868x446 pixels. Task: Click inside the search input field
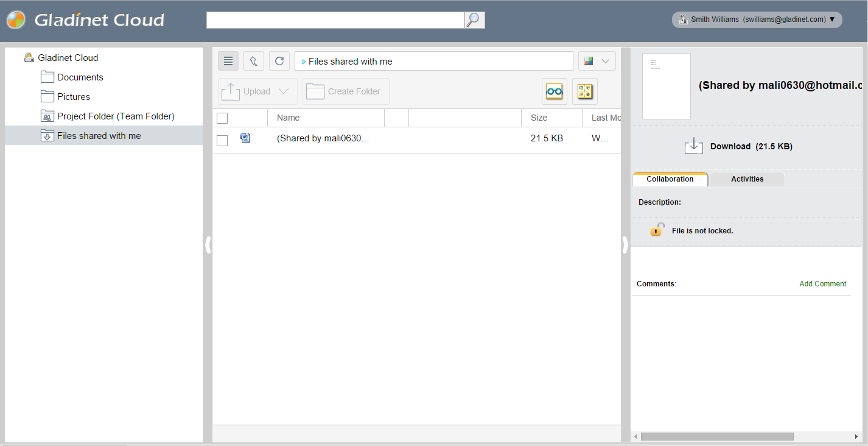point(335,20)
